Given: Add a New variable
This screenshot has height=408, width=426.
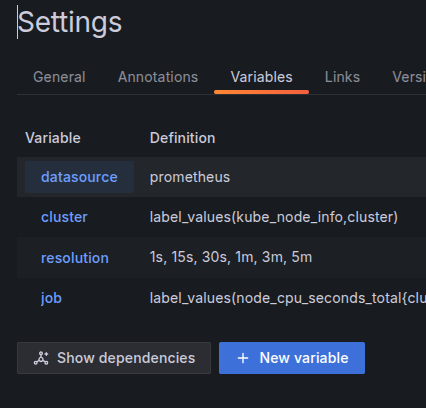Looking at the screenshot, I should pyautogui.click(x=292, y=358).
